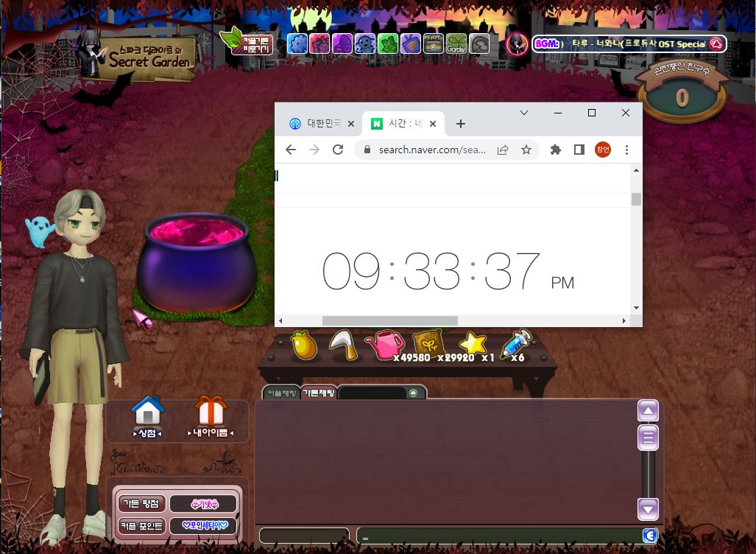Image resolution: width=756 pixels, height=554 pixels.
Task: Click the 가든 평점 garden rating label
Action: coord(141,504)
